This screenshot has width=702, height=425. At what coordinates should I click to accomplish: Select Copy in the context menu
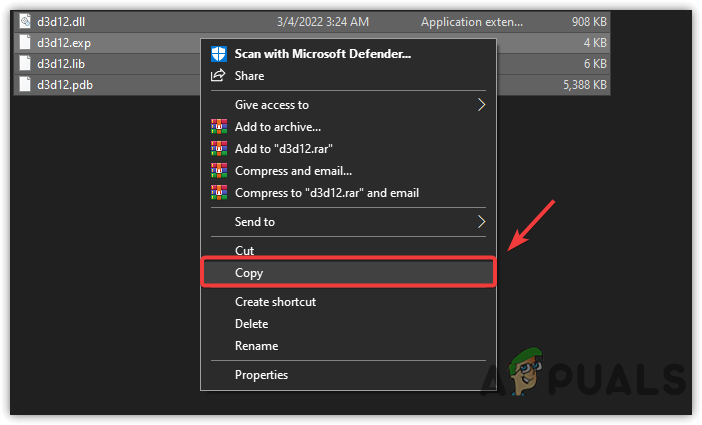coord(348,272)
